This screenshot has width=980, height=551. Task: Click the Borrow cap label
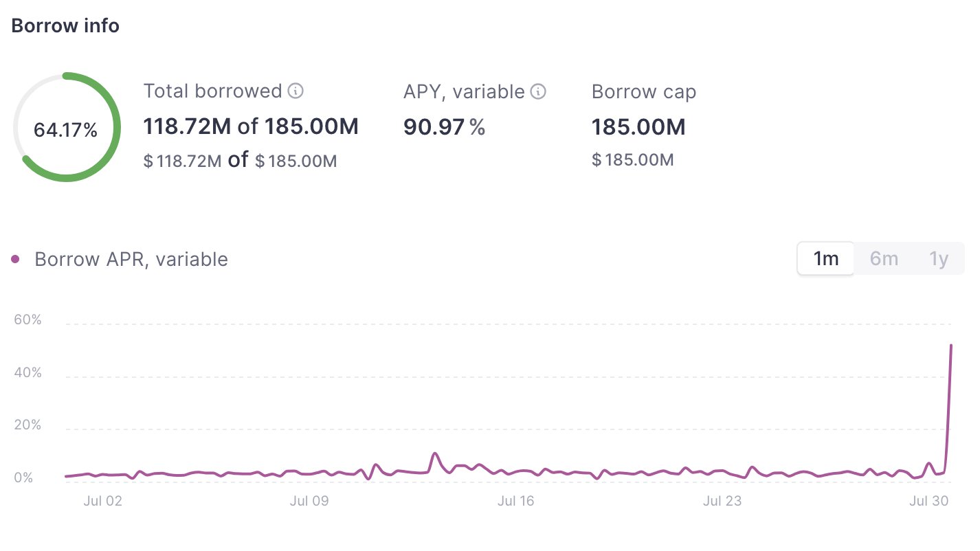pos(644,91)
